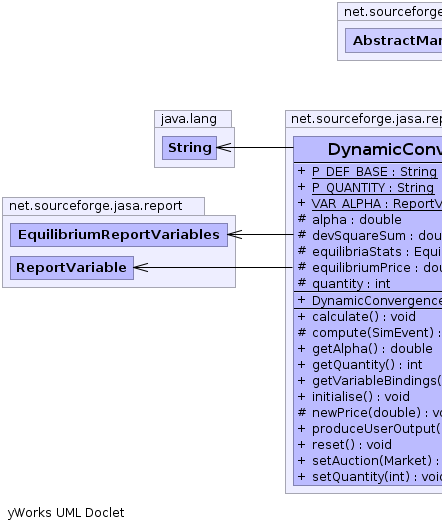
Task: Click the reset() : void method
Action: click(x=351, y=444)
